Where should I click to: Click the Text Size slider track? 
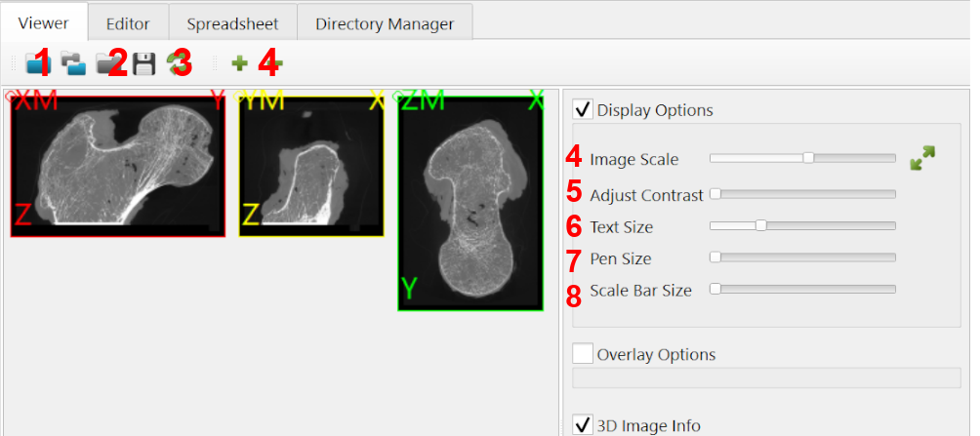coord(802,225)
